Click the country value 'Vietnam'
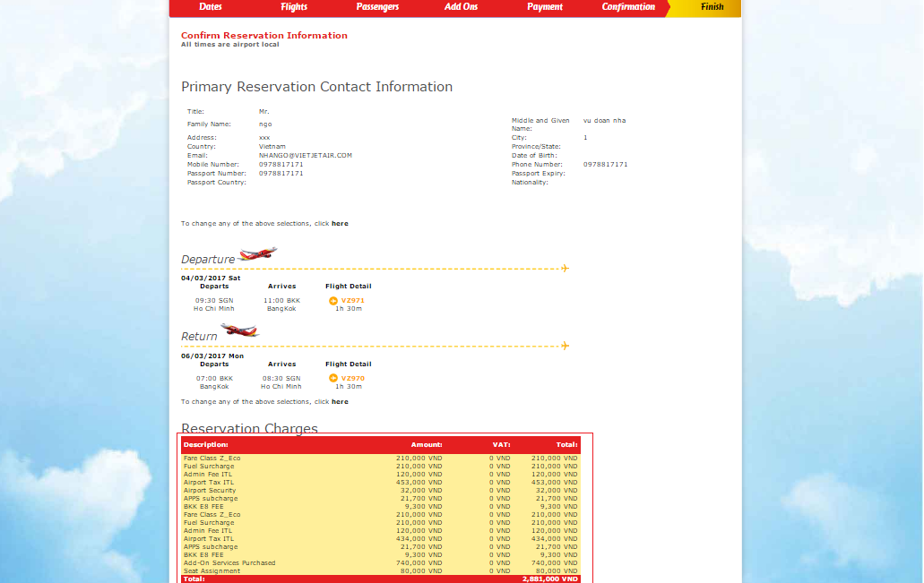Screen dimensions: 924x583 (x=272, y=147)
